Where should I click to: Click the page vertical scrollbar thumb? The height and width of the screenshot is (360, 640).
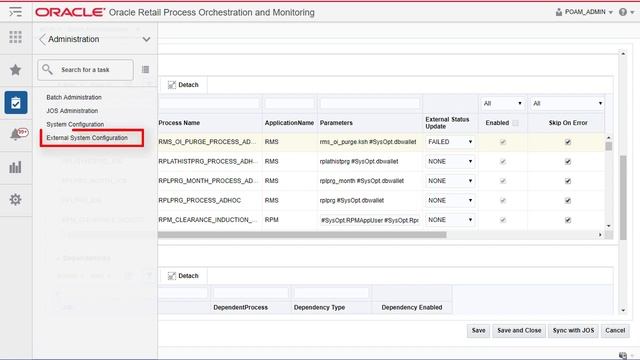[x=623, y=198]
